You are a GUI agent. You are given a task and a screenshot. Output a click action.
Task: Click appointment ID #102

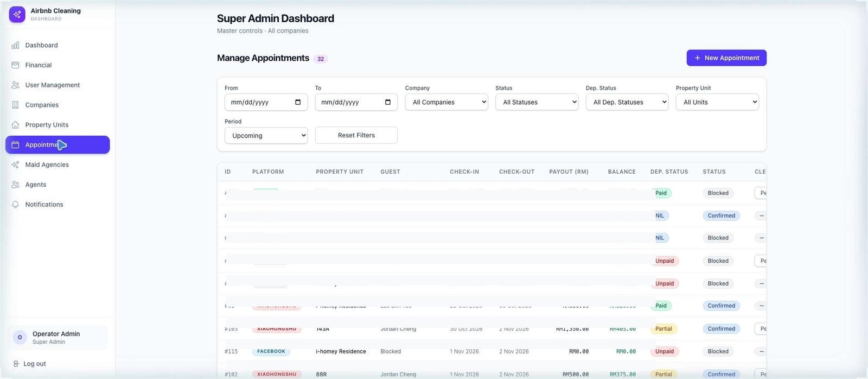coord(231,374)
